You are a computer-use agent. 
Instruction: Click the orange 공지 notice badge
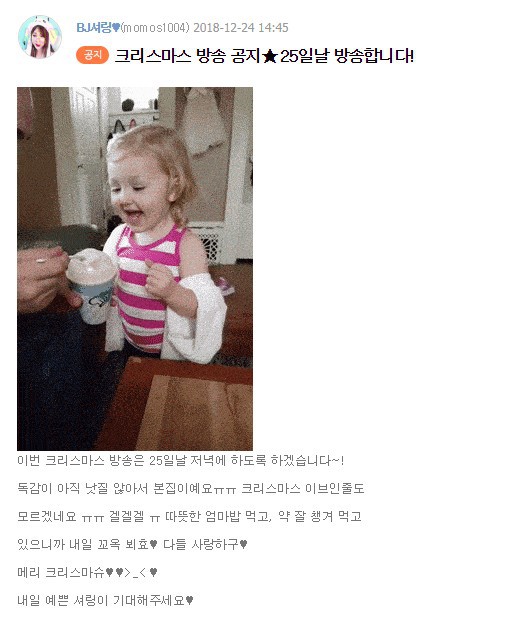click(x=92, y=55)
